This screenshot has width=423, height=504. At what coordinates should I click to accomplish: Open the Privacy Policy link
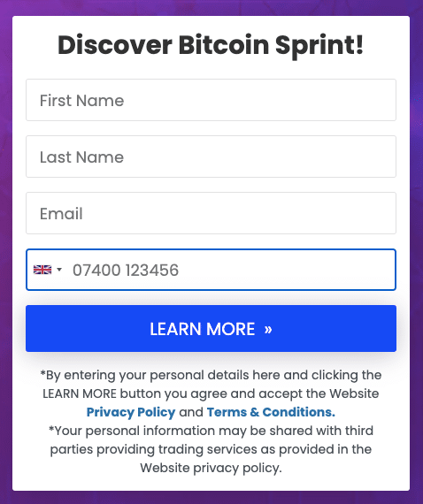[x=131, y=412]
